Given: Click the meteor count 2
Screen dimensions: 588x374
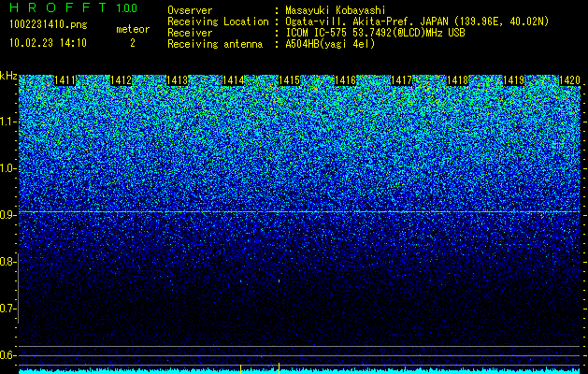Looking at the screenshot, I should tap(133, 43).
